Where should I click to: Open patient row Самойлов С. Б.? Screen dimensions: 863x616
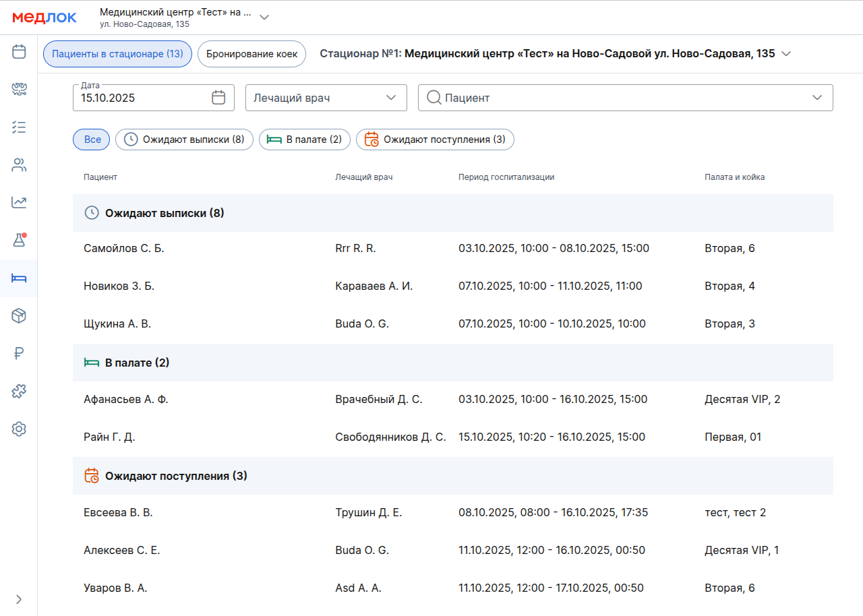[x=124, y=248]
